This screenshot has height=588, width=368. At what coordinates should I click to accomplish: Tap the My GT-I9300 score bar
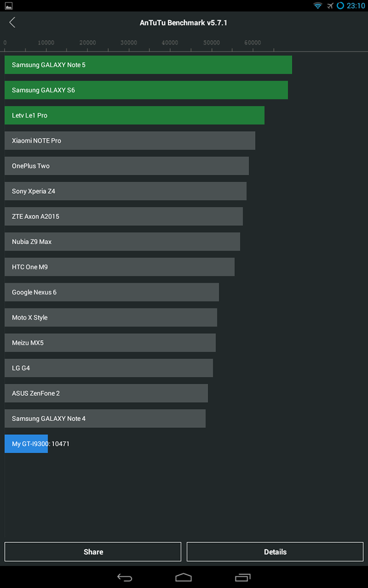coord(26,444)
